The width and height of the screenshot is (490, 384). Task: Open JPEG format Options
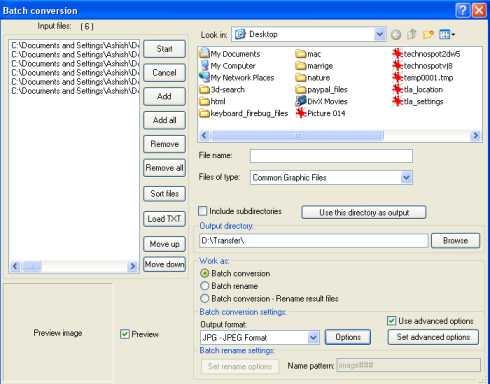tap(348, 337)
